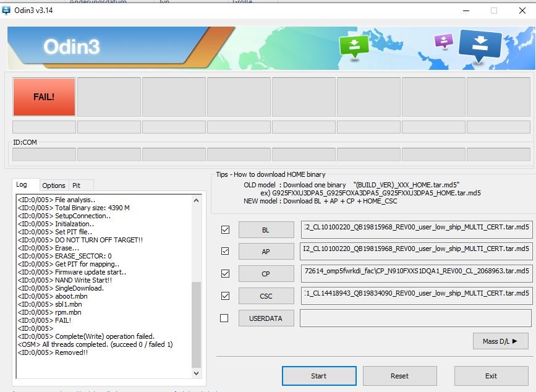Image resolution: width=536 pixels, height=392 pixels.
Task: Click the first ID:COM port box
Action: [x=44, y=155]
